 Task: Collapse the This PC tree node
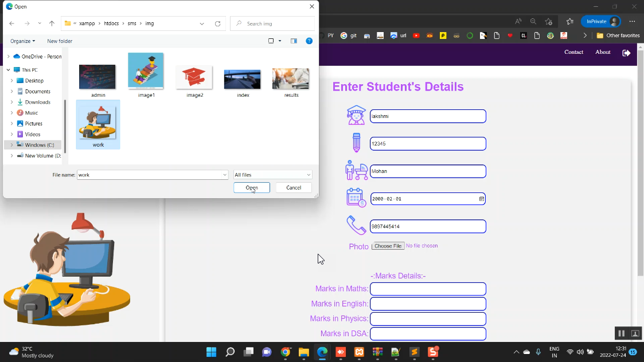tap(8, 70)
